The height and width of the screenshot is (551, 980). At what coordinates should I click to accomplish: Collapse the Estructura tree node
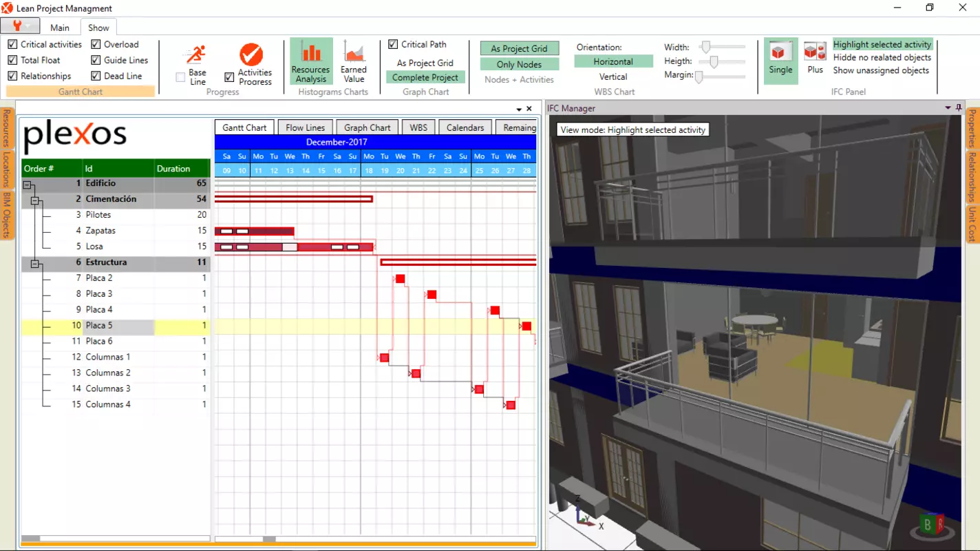coord(36,263)
